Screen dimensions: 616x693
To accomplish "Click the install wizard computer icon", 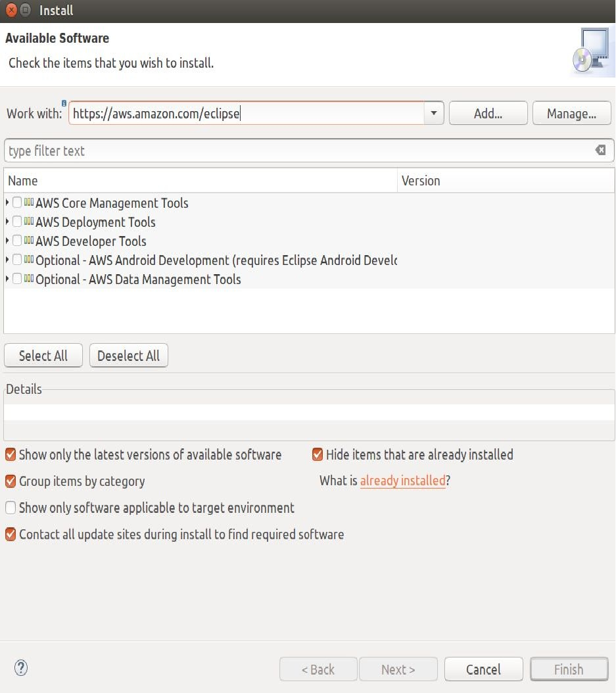I will point(592,51).
